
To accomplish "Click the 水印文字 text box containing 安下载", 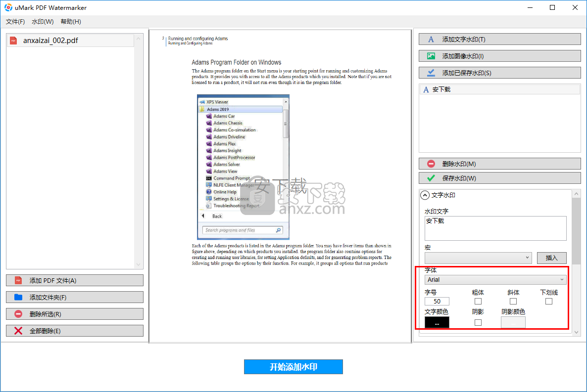I will (x=495, y=228).
